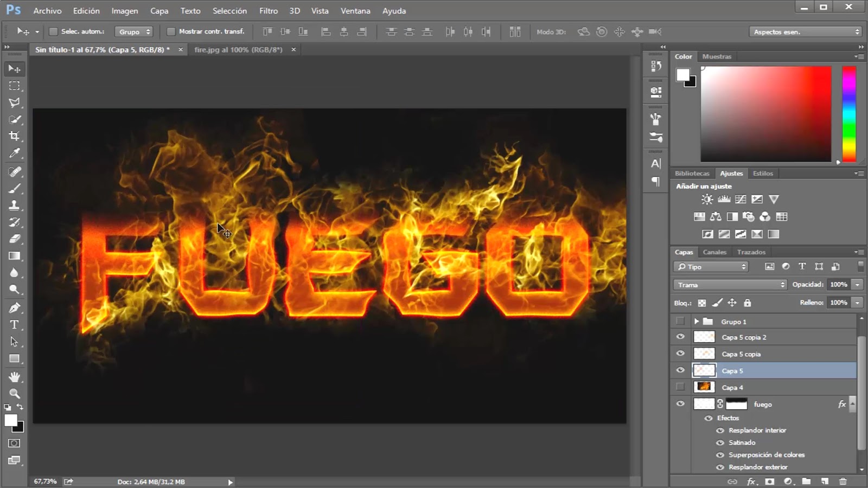
Task: Open the Opacidad slider arrow
Action: click(858, 285)
